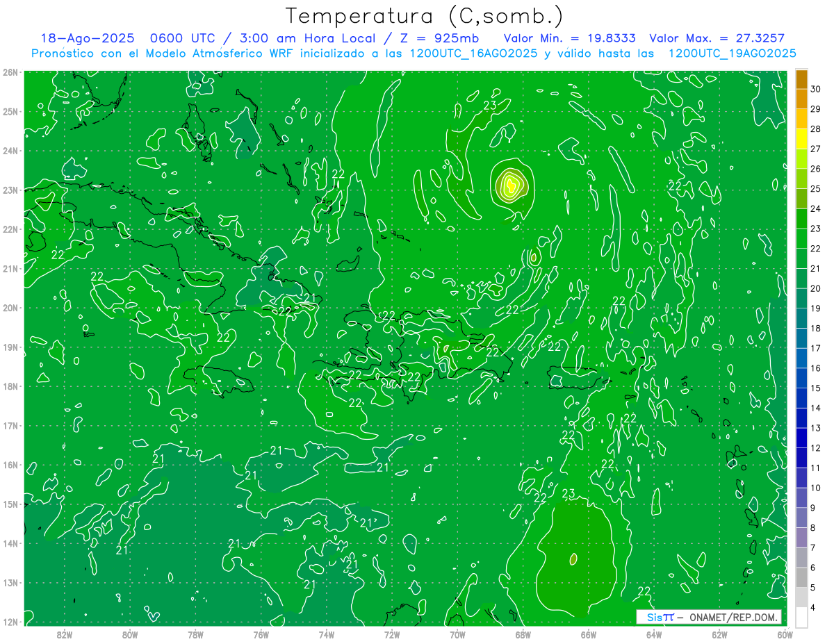Click the 16N latitude axis label
The width and height of the screenshot is (834, 644).
pos(10,465)
